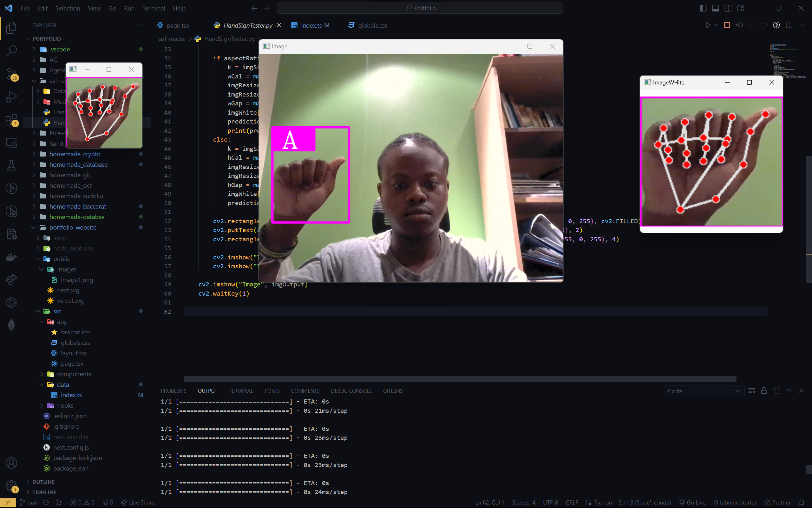Open the customize layout button
Viewport: 812px width, 508px height.
741,8
